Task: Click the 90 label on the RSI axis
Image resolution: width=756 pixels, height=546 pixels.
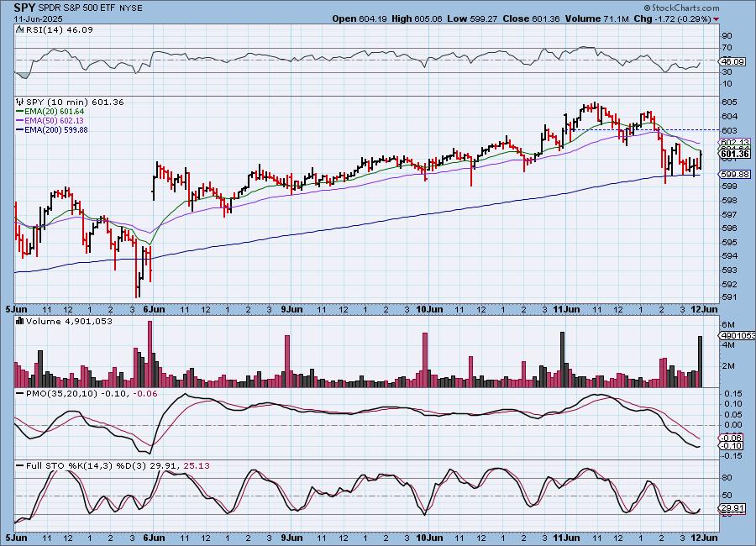Action: [727, 35]
